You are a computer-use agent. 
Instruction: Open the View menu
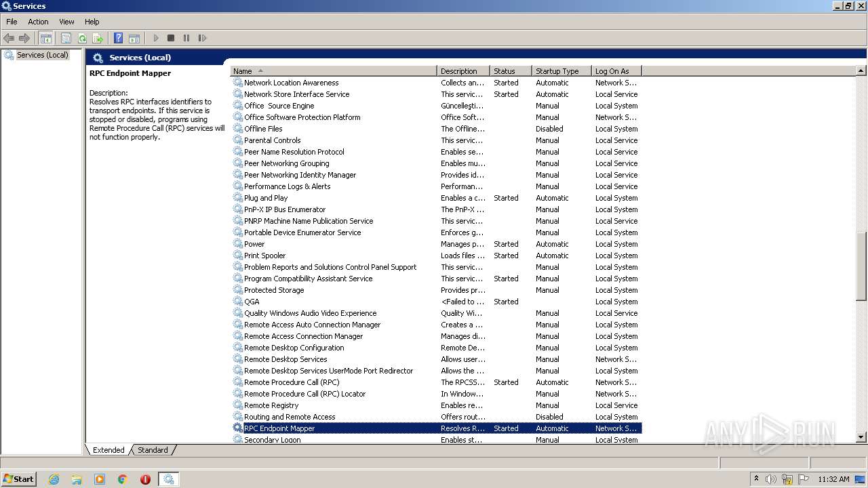pos(66,22)
